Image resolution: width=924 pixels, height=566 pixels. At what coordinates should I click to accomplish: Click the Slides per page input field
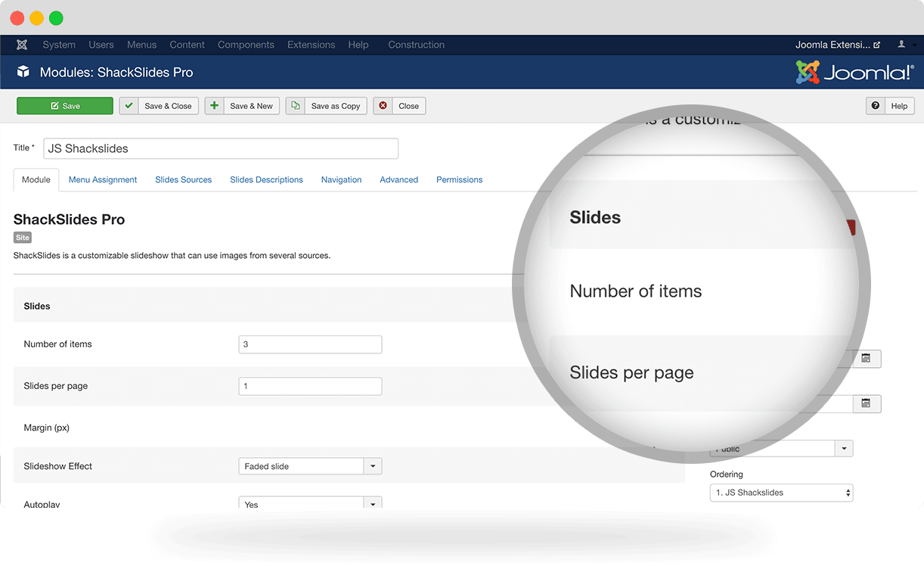[310, 386]
